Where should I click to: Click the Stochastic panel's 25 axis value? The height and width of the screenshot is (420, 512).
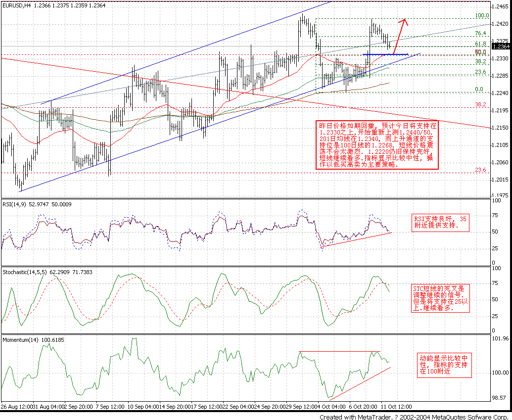pos(495,316)
